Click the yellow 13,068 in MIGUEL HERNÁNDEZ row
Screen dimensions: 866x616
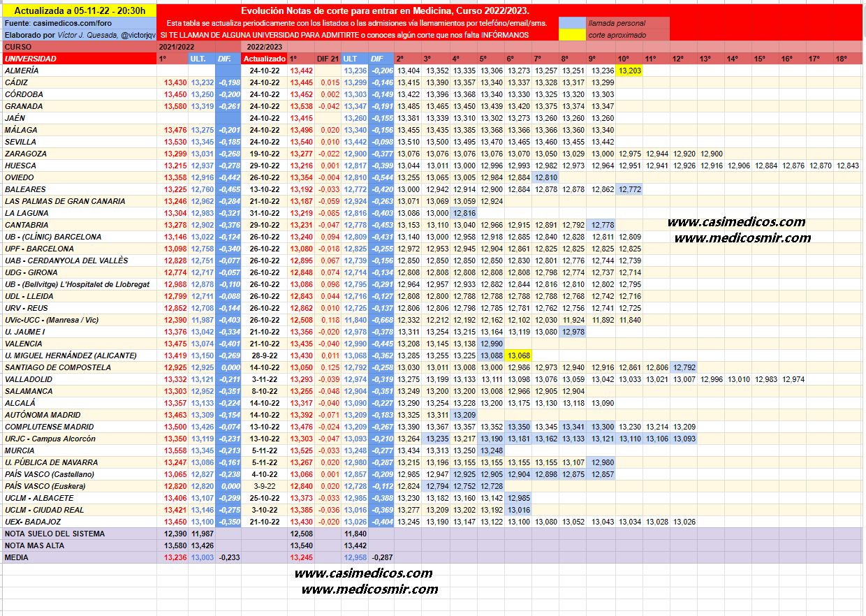click(x=520, y=355)
